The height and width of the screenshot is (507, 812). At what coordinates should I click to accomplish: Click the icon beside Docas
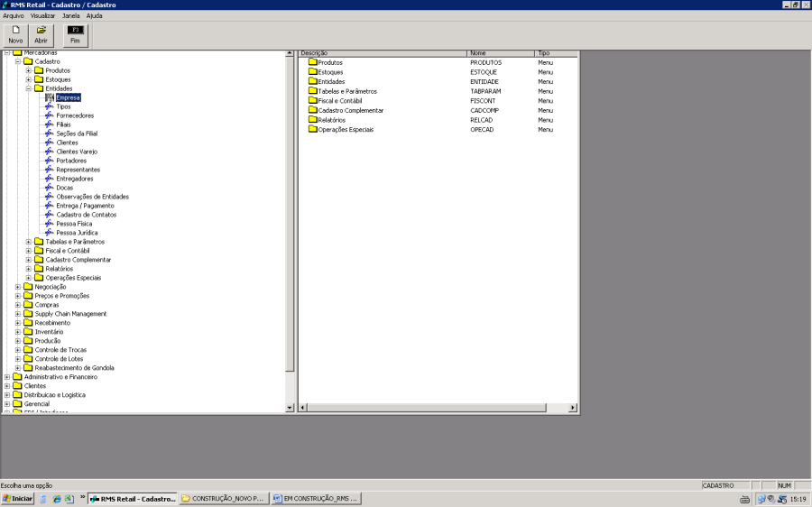coord(50,188)
